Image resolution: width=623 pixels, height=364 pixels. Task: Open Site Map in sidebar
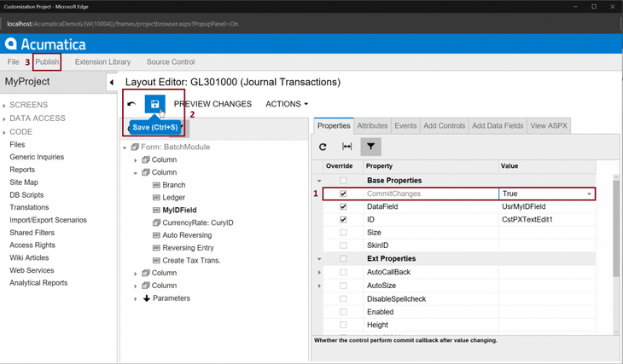point(24,182)
